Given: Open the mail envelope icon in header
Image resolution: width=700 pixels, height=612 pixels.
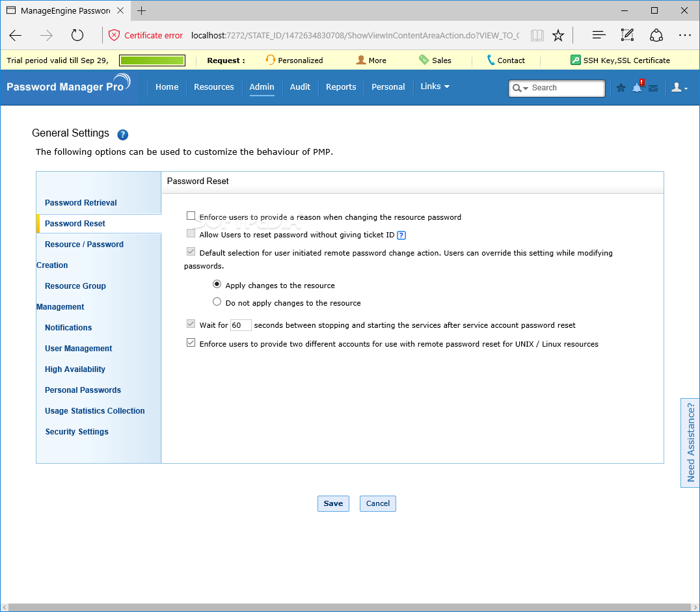Looking at the screenshot, I should click(x=653, y=88).
